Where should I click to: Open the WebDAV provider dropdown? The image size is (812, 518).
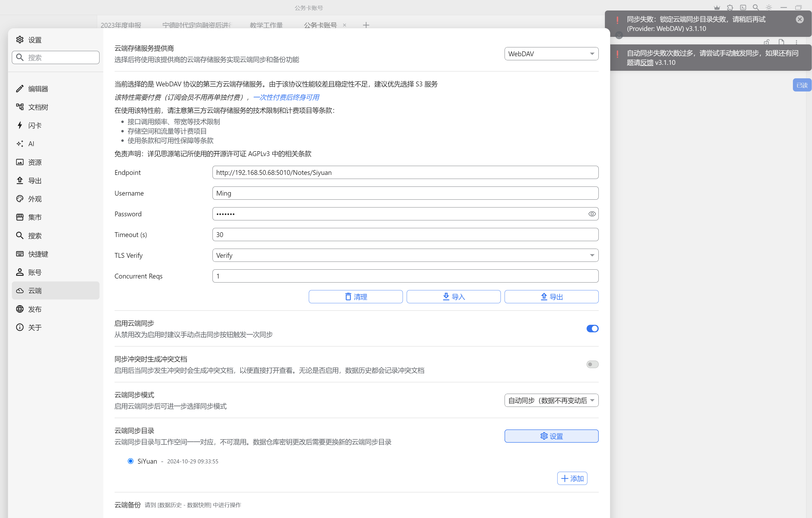pyautogui.click(x=551, y=54)
